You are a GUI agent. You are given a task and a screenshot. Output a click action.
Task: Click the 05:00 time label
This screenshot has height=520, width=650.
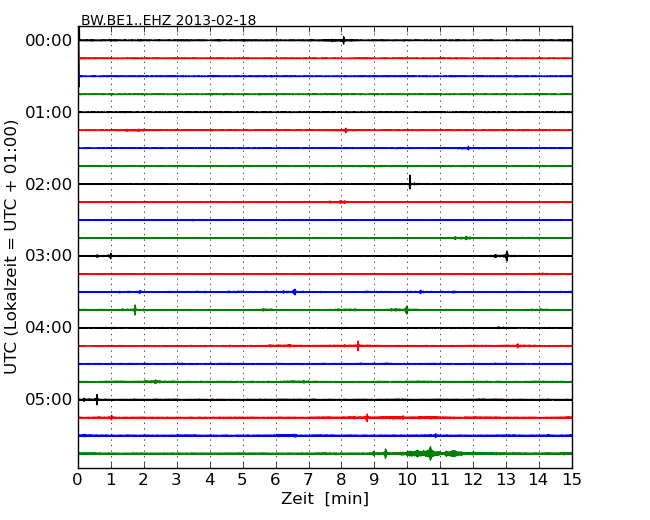pos(49,399)
